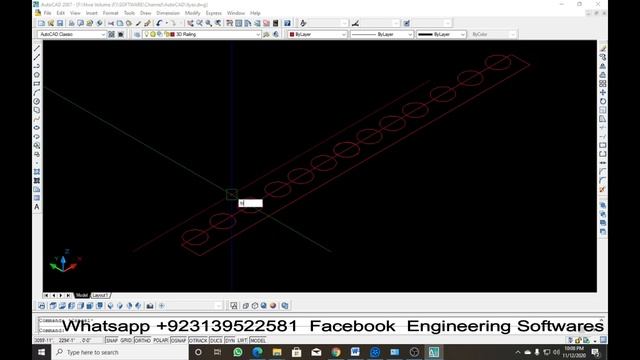This screenshot has height=360, width=640.
Task: Toggle ORTHO mode in status bar
Action: click(142, 340)
